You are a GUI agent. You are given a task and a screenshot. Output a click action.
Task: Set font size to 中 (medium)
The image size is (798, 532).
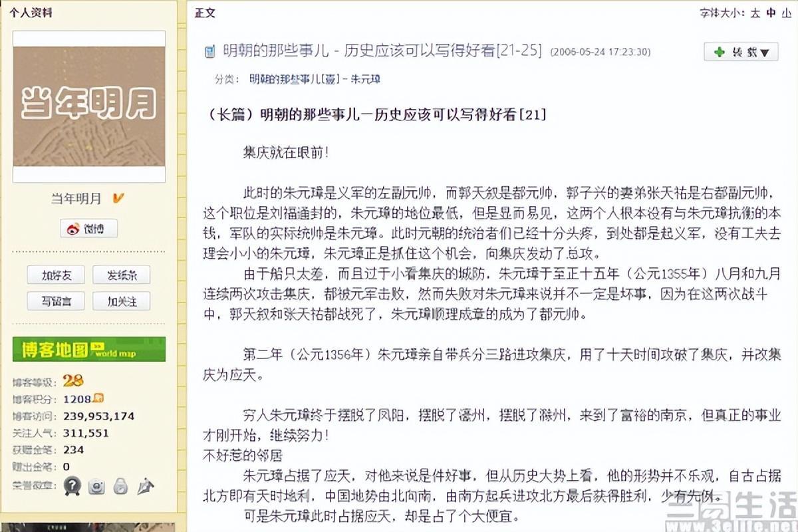point(771,13)
